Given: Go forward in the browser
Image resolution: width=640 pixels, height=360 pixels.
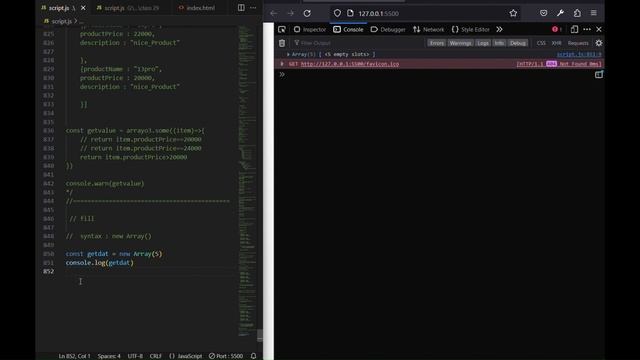Looking at the screenshot, I should [290, 13].
